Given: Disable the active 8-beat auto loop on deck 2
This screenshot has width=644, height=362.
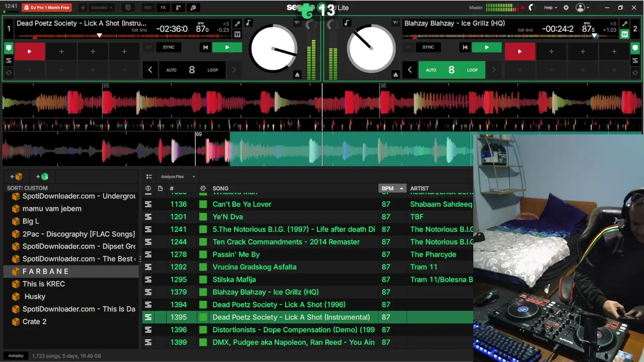Looking at the screenshot, I should click(x=451, y=70).
